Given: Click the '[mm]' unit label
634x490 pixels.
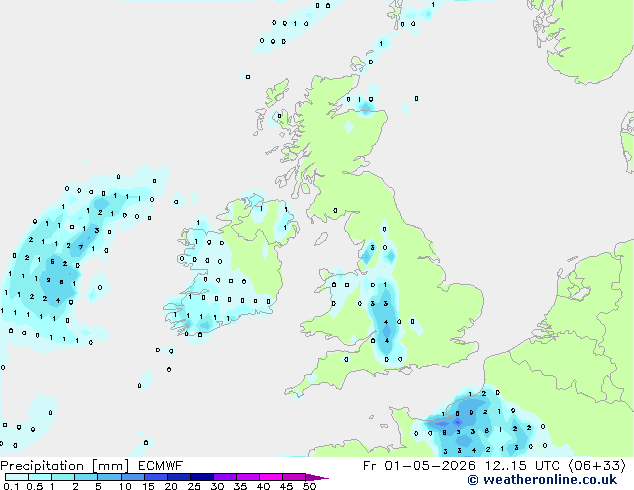Looking at the screenshot, I should click(x=110, y=466).
